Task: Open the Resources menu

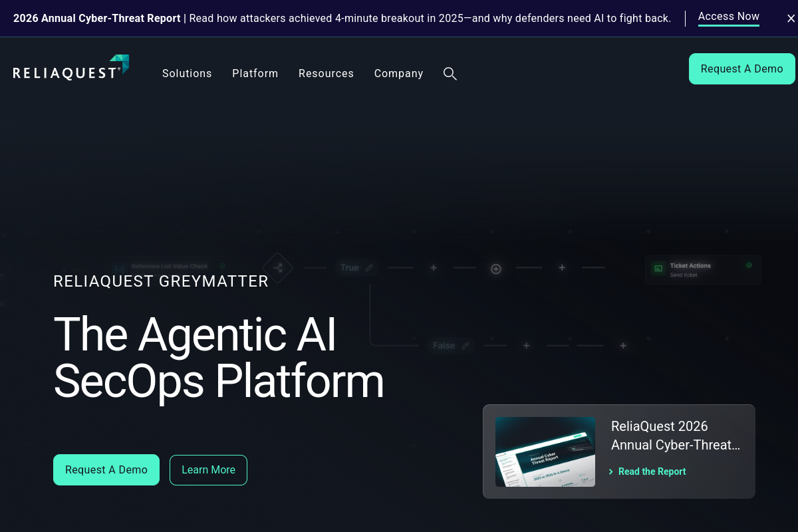Action: click(x=326, y=74)
